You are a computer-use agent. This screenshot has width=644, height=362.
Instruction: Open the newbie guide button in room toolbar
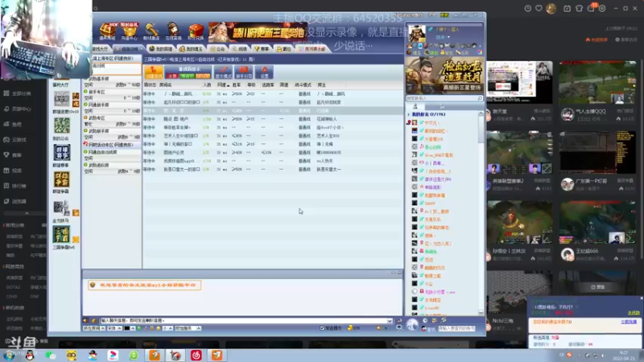[244, 72]
